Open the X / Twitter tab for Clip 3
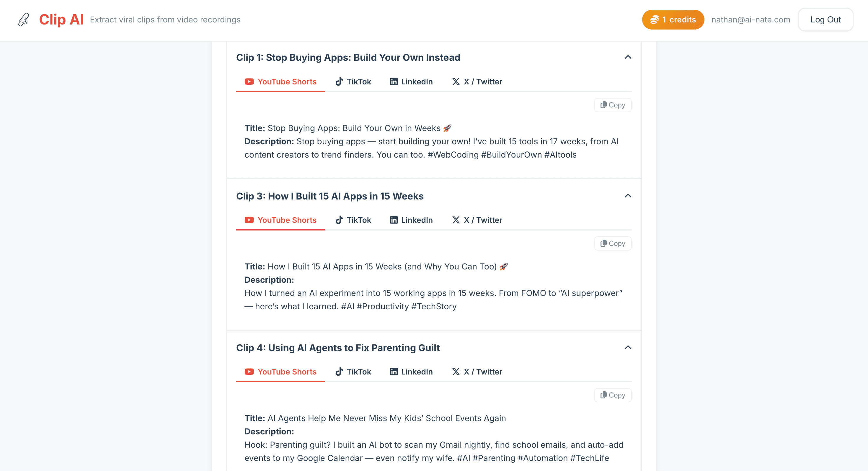The height and width of the screenshot is (471, 868). pos(477,220)
